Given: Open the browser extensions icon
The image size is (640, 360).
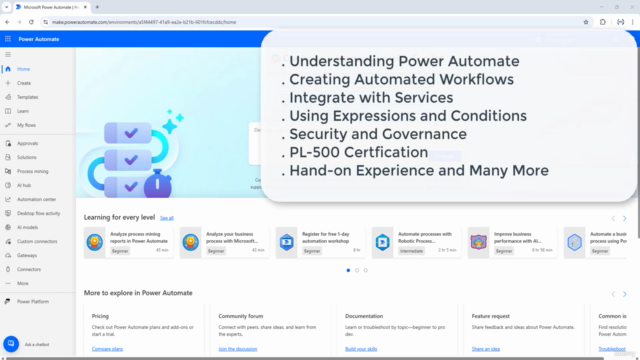Looking at the screenshot, I should coord(603,22).
